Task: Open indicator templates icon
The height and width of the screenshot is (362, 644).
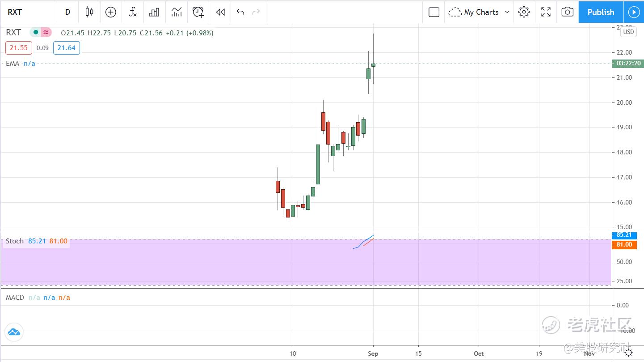Action: click(177, 12)
